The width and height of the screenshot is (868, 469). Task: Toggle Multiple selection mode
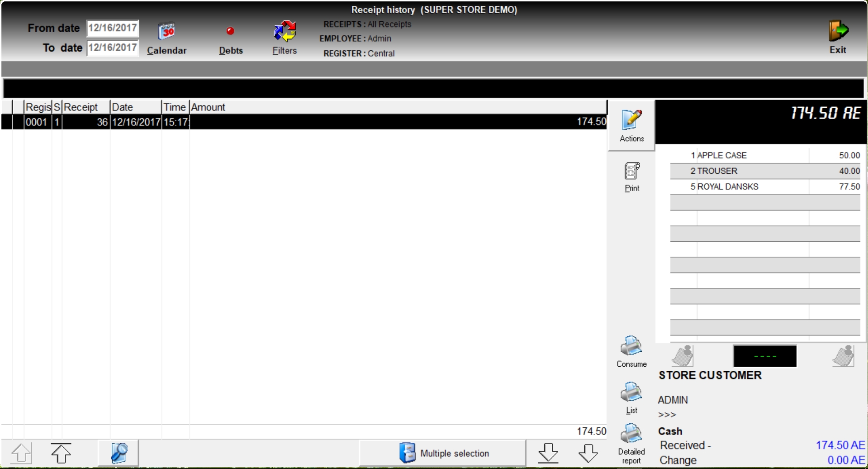[x=443, y=453]
